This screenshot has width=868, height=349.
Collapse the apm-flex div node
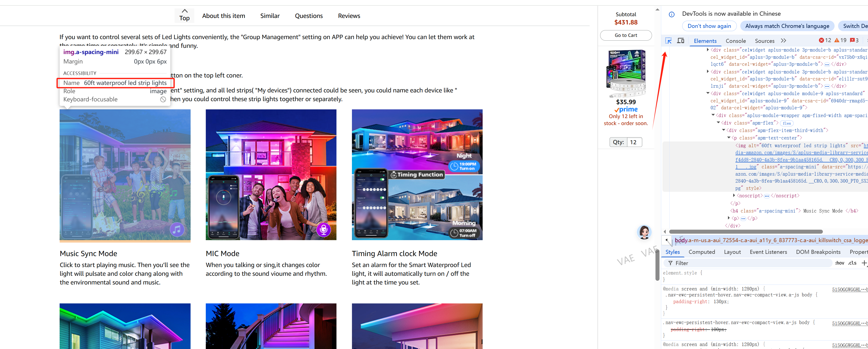pyautogui.click(x=718, y=123)
